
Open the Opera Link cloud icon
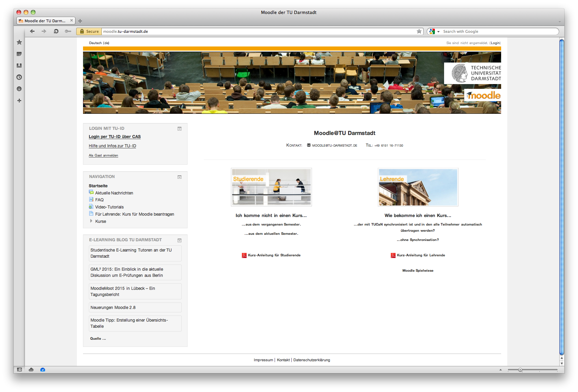coord(31,369)
